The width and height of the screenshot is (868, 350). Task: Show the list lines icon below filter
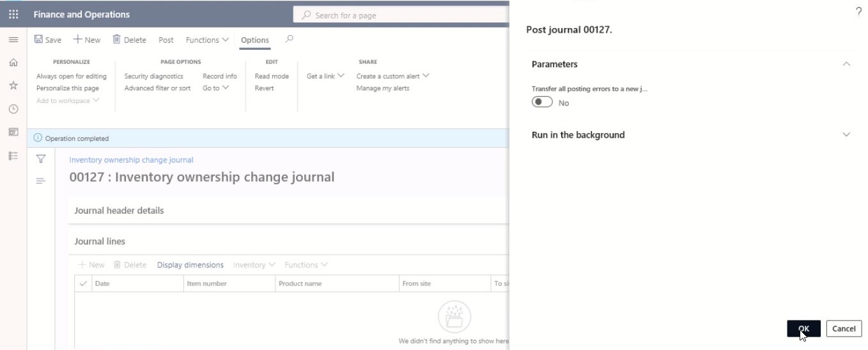point(41,181)
